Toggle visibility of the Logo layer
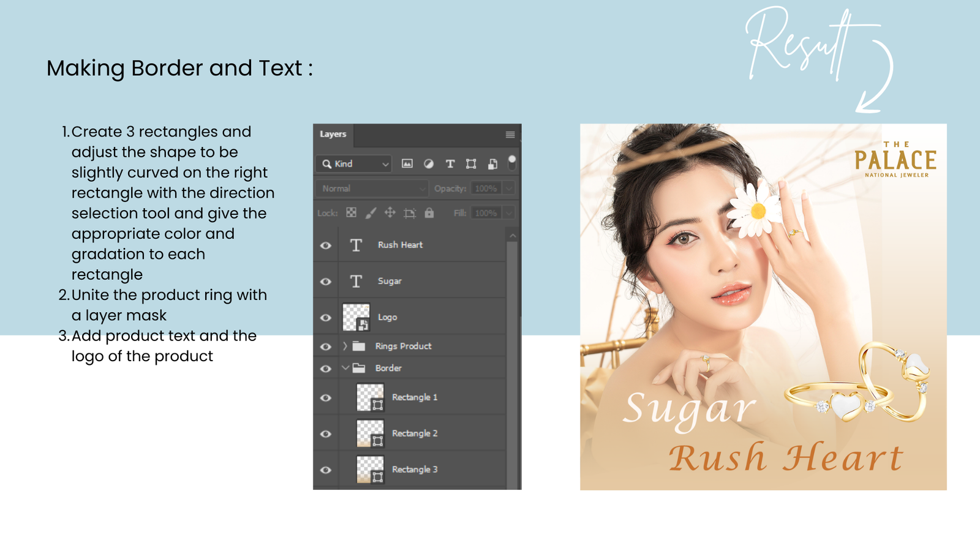The width and height of the screenshot is (980, 551). pos(326,318)
